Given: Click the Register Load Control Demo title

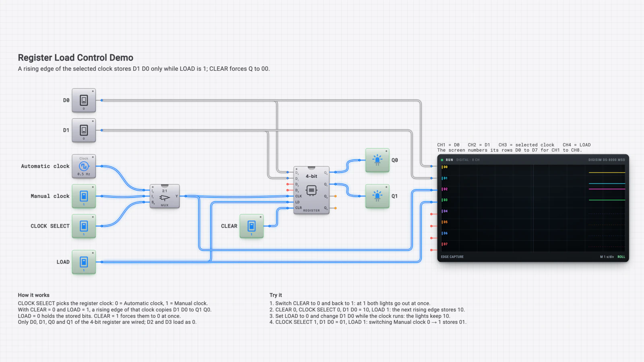Looking at the screenshot, I should pyautogui.click(x=76, y=58).
